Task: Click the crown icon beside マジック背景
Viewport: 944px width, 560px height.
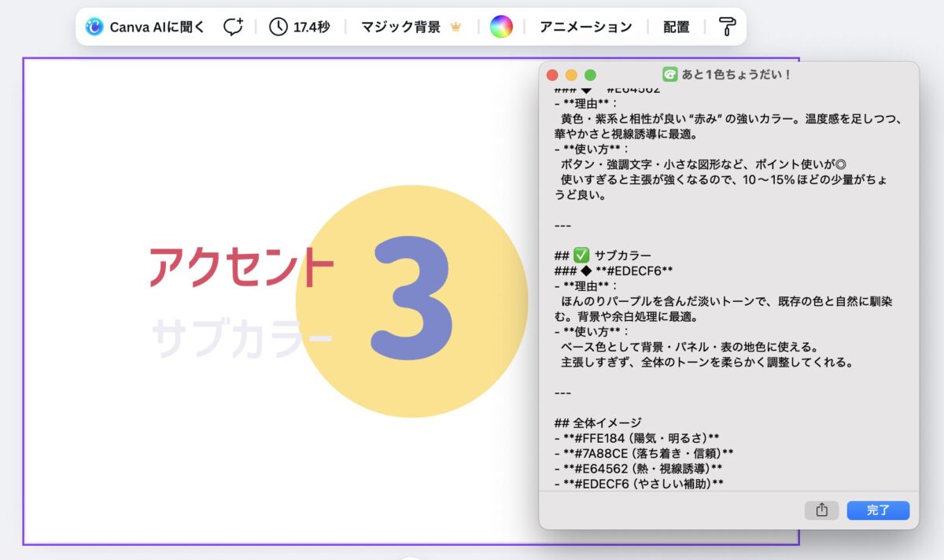Action: (455, 27)
